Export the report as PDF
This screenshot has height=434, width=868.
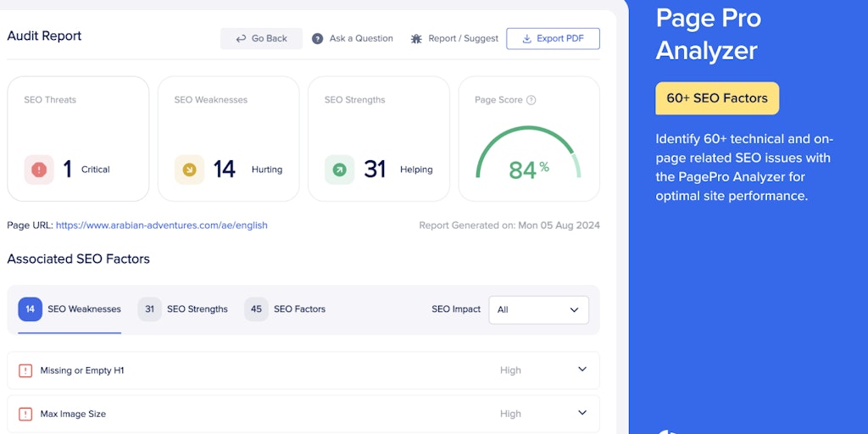[x=553, y=39]
